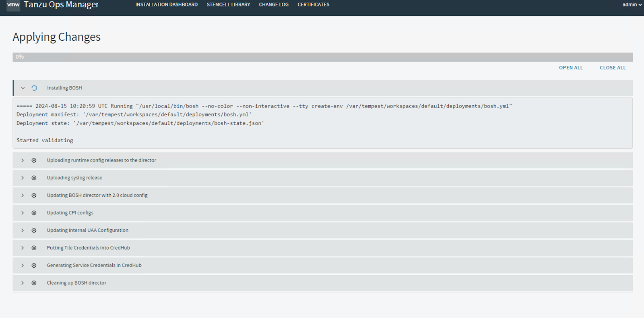Click 'Updating BOSH director with 2.0 cloud config' label
Viewport: 644px width, 318px height.
coord(97,195)
